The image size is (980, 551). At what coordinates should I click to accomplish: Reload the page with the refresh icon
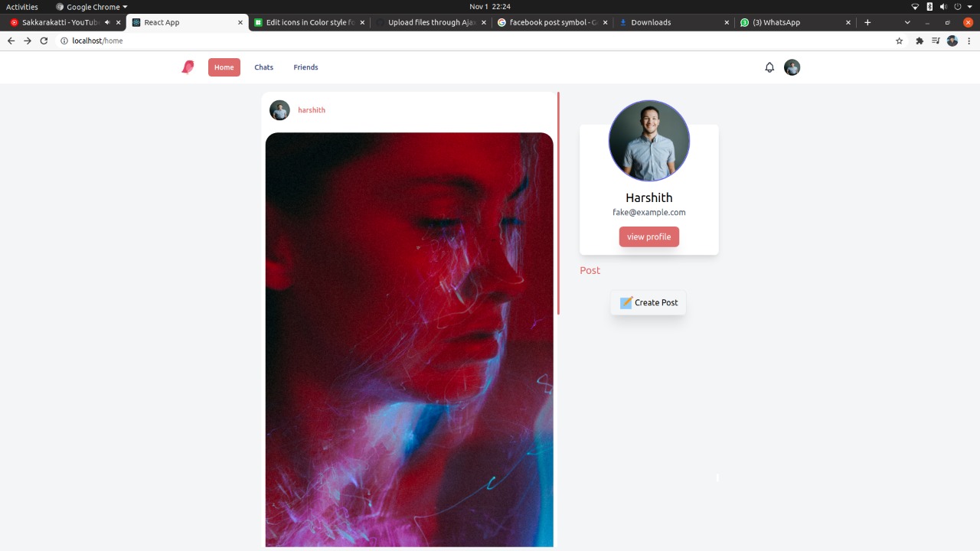[44, 41]
